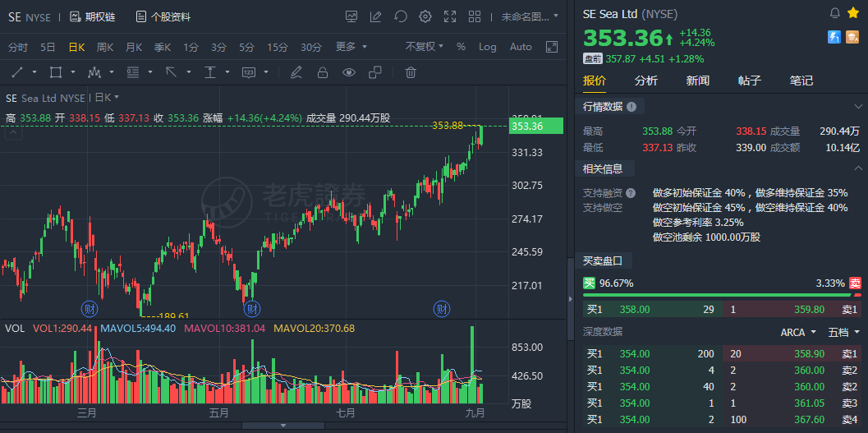Refresh the chart with the reload icon
Image resolution: width=868 pixels, height=433 pixels.
pos(401,16)
